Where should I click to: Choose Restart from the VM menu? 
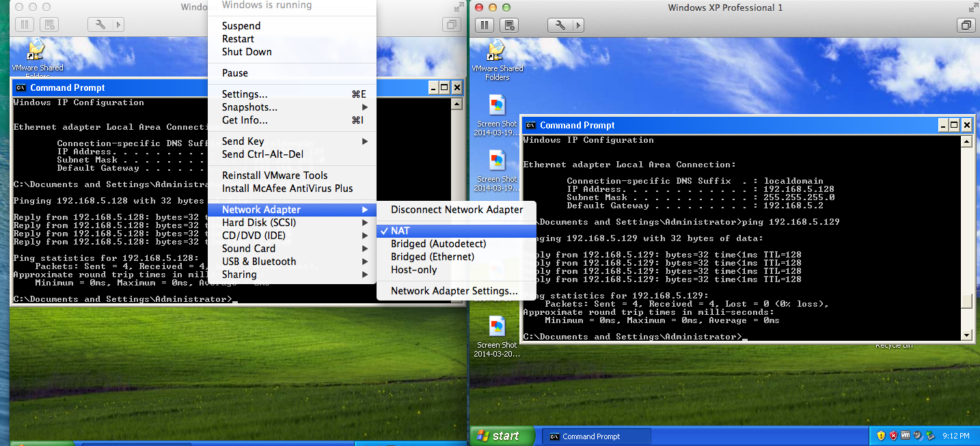[x=292, y=39]
